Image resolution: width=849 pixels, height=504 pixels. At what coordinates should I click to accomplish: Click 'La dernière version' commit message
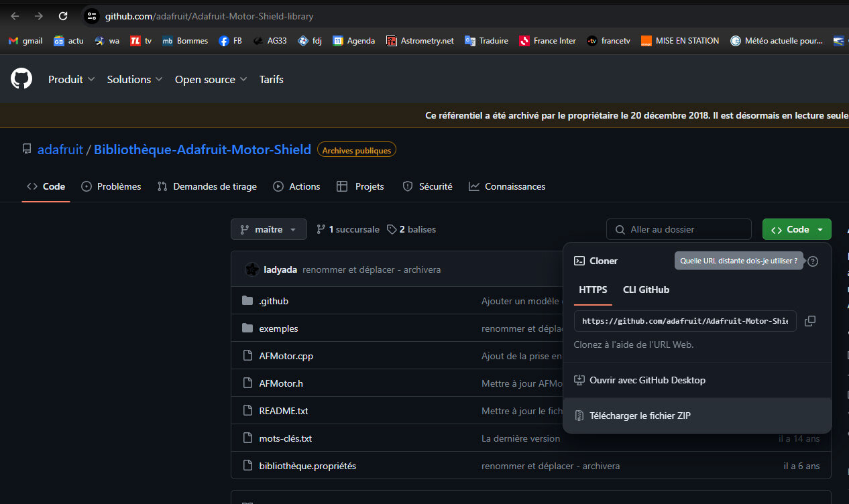tap(520, 438)
